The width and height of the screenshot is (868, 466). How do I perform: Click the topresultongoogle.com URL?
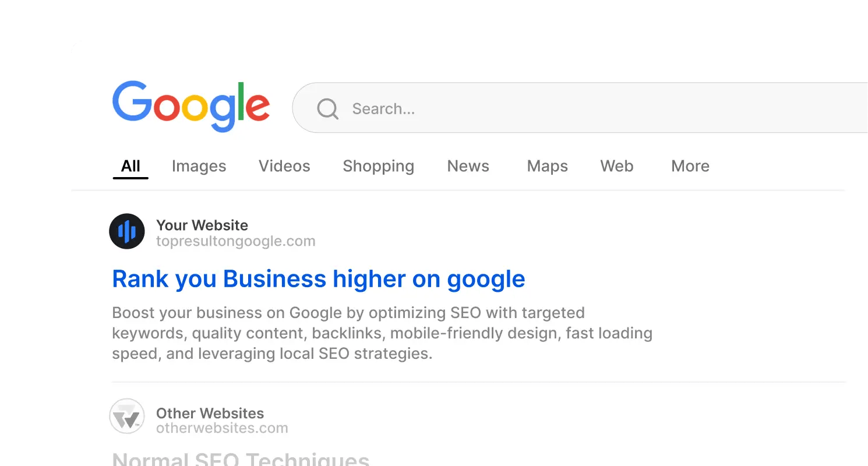click(x=235, y=241)
